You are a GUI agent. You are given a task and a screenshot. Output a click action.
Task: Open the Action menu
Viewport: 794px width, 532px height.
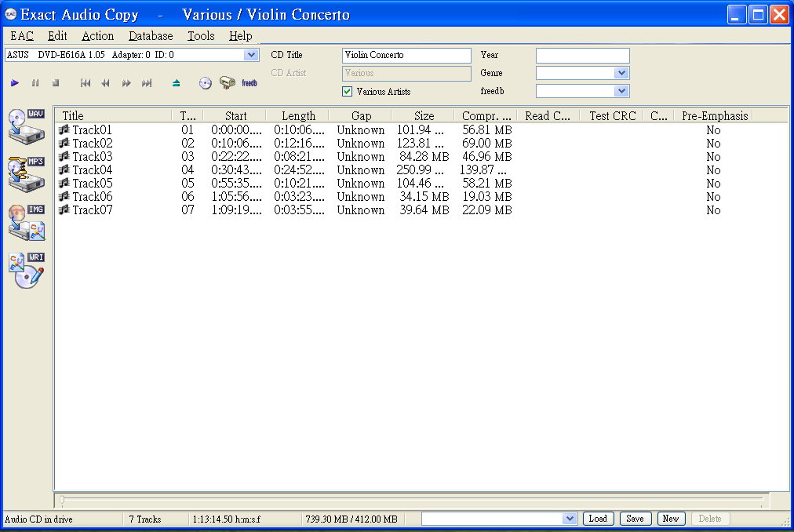(x=97, y=36)
